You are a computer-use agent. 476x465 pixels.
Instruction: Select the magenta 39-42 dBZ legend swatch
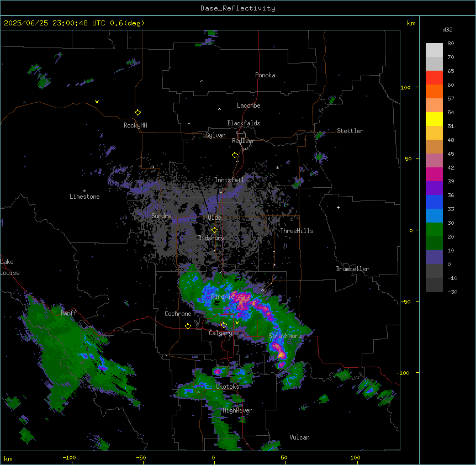click(x=434, y=175)
